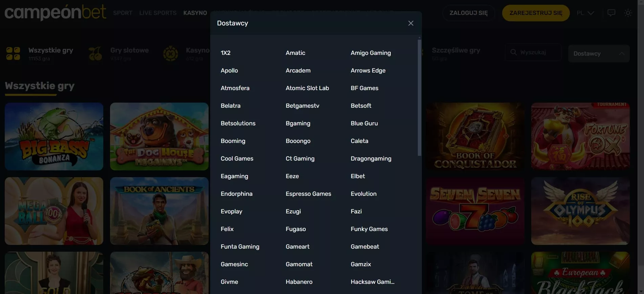This screenshot has width=644, height=294.
Task: Go to LIVE SPORTS section
Action: tap(158, 13)
